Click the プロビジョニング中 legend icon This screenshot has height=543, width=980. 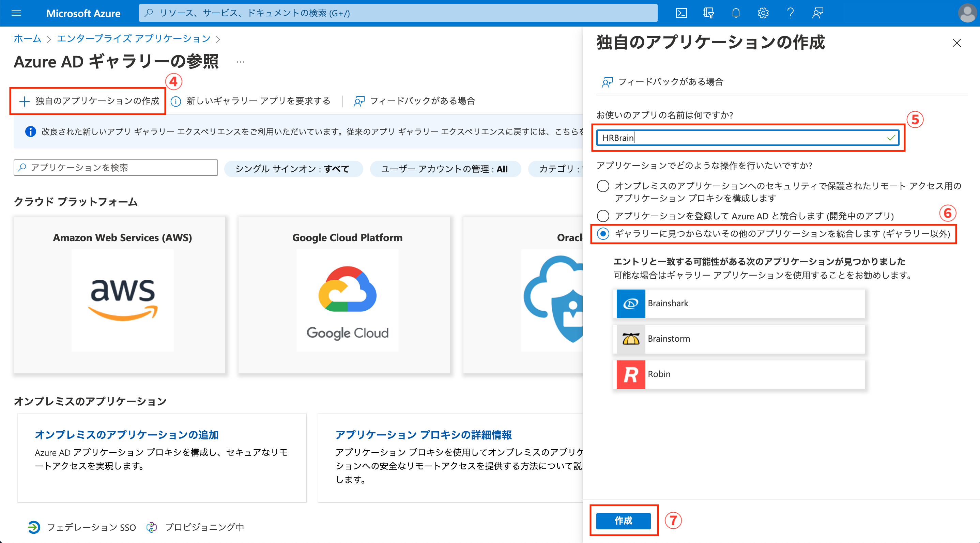tap(152, 527)
